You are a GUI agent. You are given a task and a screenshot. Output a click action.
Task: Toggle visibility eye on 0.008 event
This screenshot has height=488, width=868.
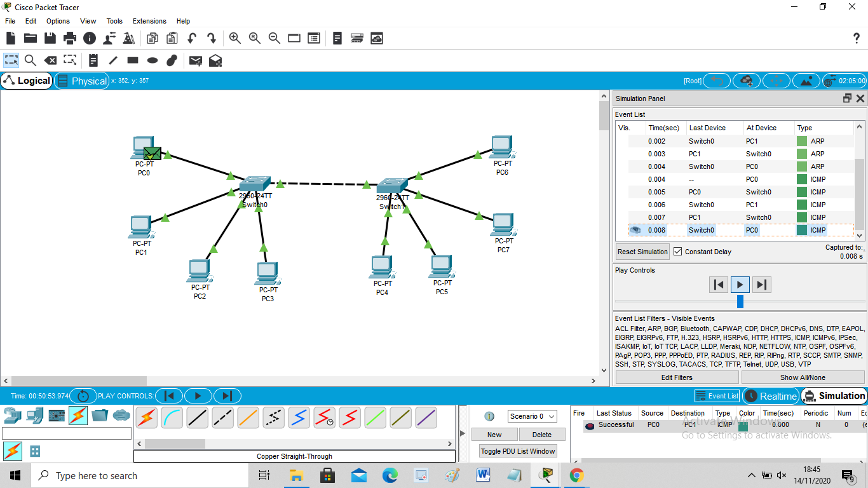tap(635, 230)
